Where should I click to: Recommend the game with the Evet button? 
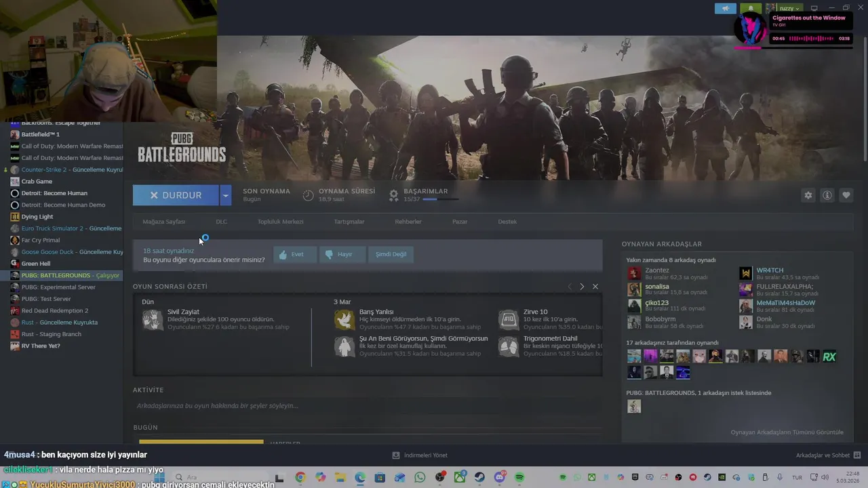294,254
